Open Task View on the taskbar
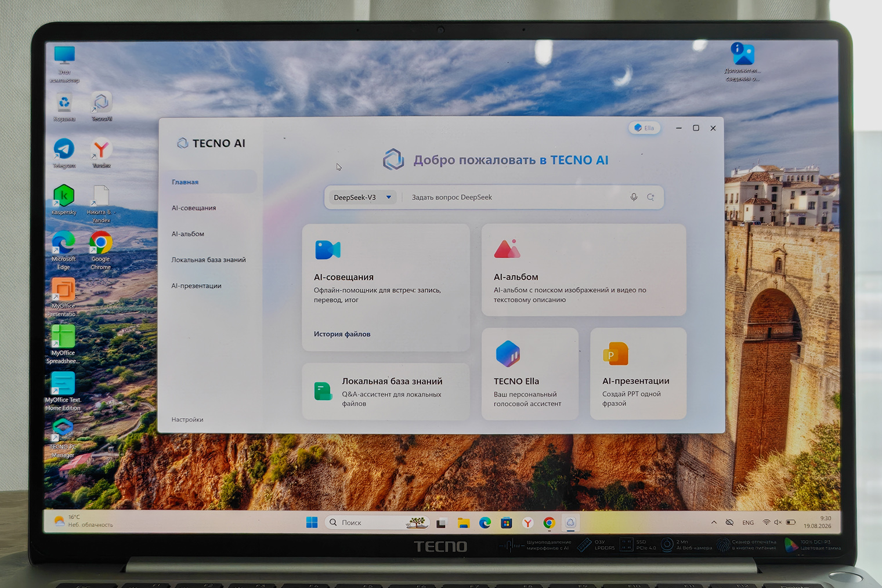882x588 pixels. pos(441,523)
